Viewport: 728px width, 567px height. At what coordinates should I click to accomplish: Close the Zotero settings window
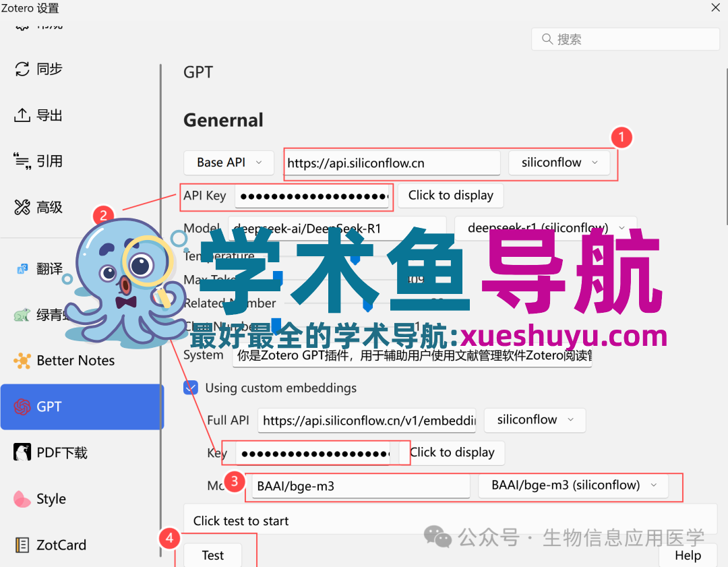coord(715,7)
